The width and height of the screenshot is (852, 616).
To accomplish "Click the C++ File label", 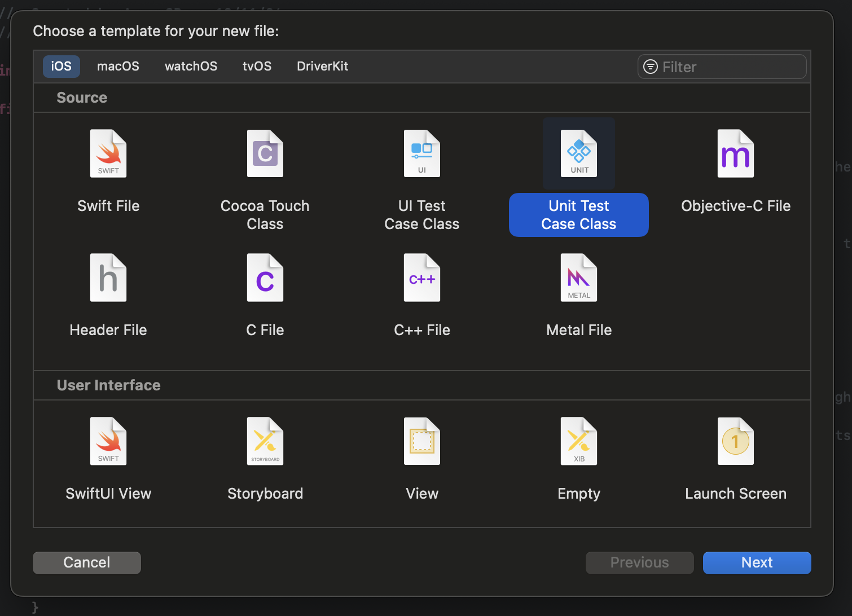I will click(422, 330).
